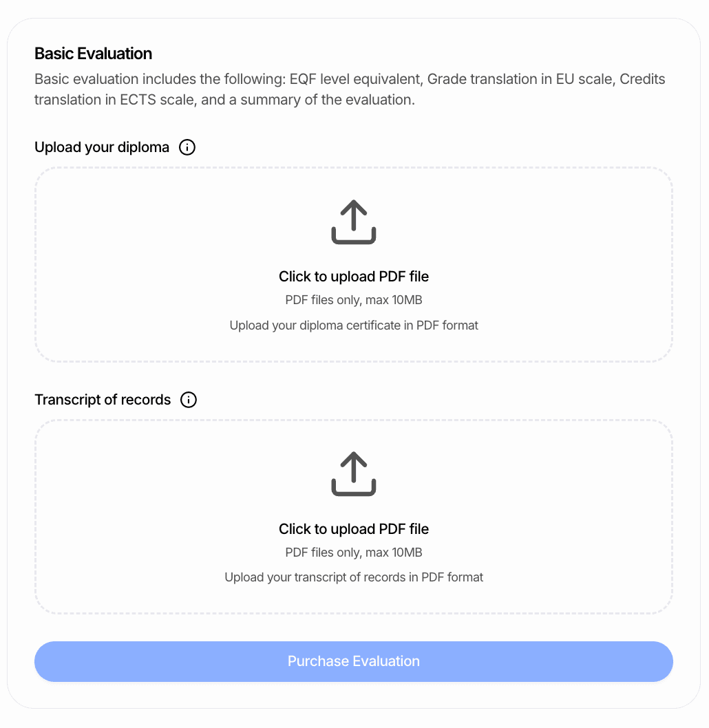Select the Basic Evaluation heading
Screen dimensions: 709x728
93,53
